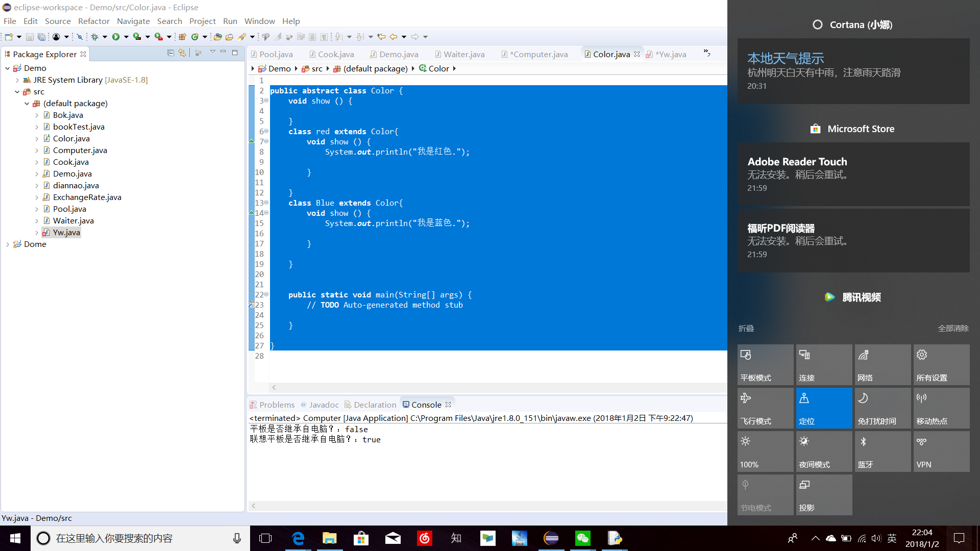The height and width of the screenshot is (551, 980).
Task: Click the Save toolbar icon
Action: pyautogui.click(x=30, y=37)
